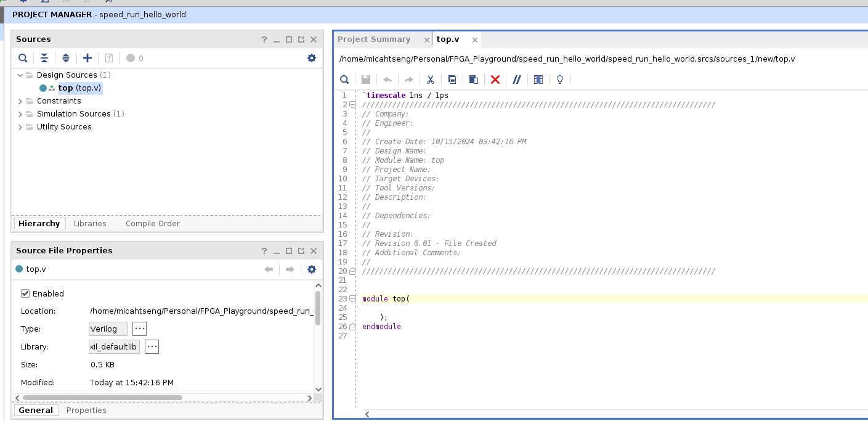Collapse the Design Sources tree node
The height and width of the screenshot is (421, 868).
pyautogui.click(x=20, y=75)
